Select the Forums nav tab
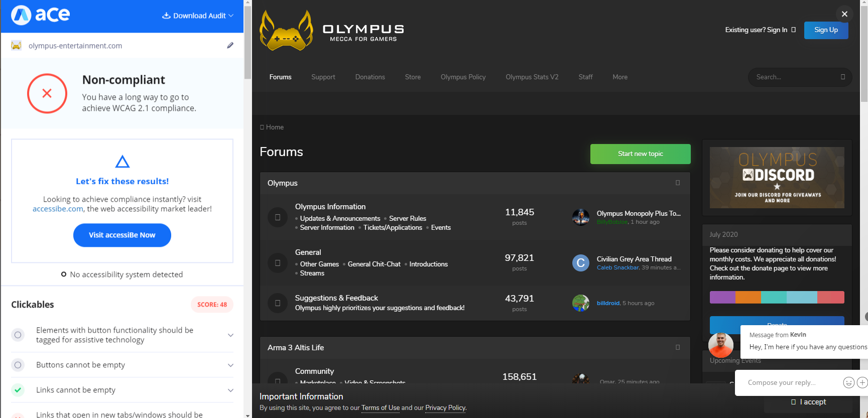The width and height of the screenshot is (868, 418). (x=280, y=77)
